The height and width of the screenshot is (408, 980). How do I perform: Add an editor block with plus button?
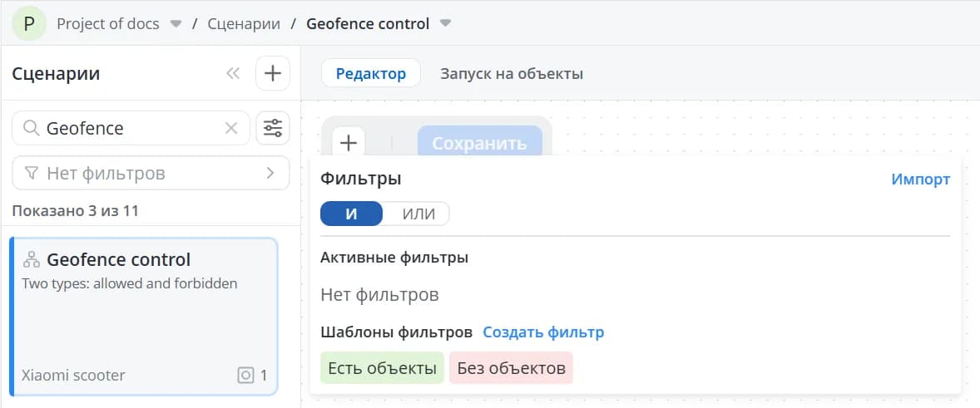(x=348, y=143)
